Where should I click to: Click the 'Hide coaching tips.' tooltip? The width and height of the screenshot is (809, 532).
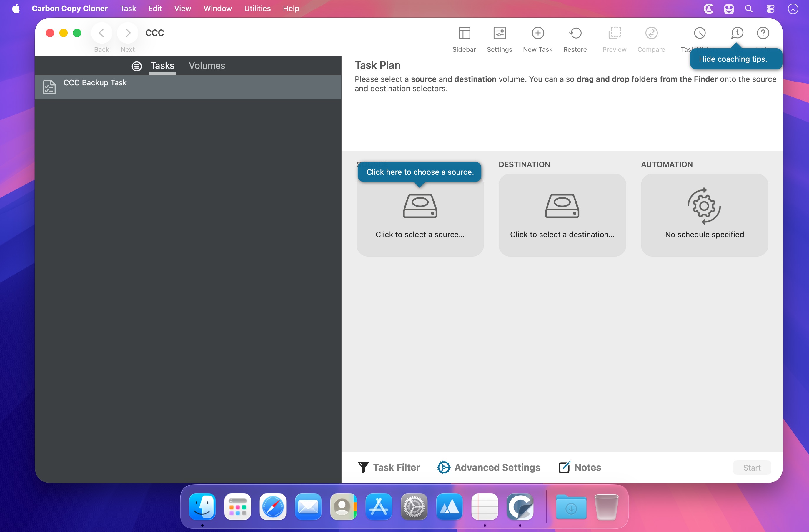[x=736, y=59]
